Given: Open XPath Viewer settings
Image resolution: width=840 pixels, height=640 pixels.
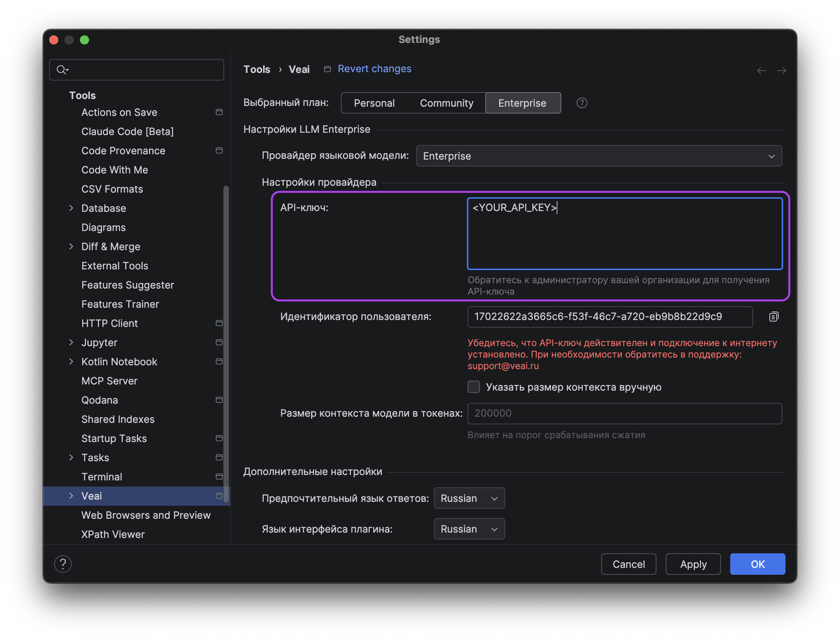Looking at the screenshot, I should point(113,534).
